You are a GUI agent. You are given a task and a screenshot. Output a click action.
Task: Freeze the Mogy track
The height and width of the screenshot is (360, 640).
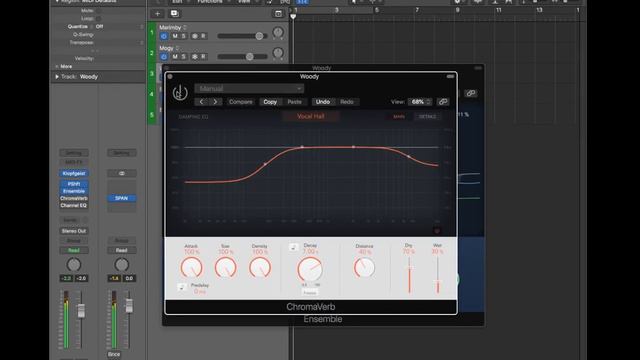point(195,57)
